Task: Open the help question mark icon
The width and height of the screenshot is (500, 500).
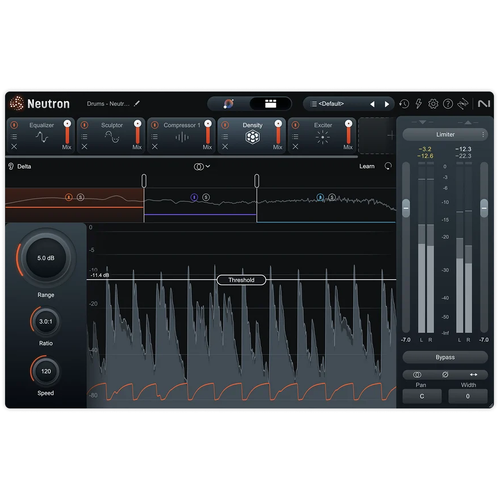Action: pyautogui.click(x=448, y=104)
